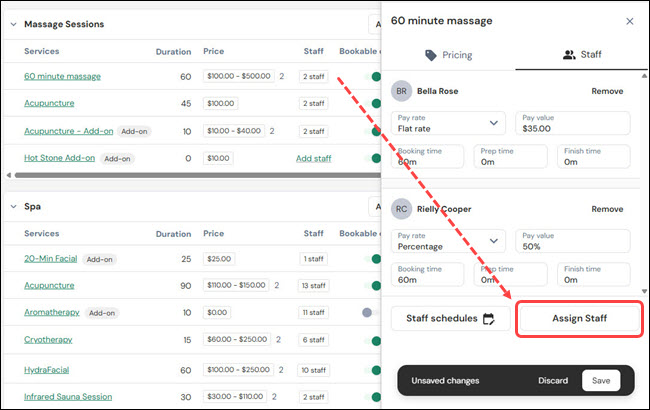Open Staff schedules

[x=451, y=318]
